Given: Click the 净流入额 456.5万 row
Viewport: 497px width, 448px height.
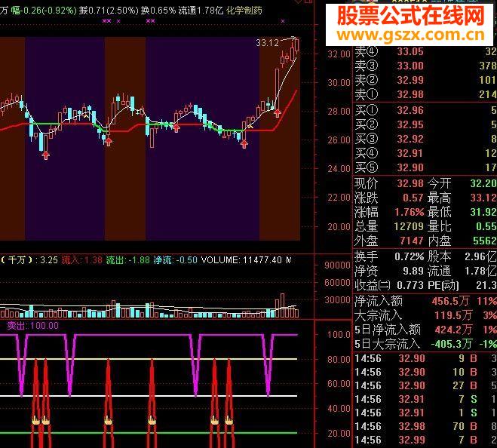Looking at the screenshot, I should point(425,301).
